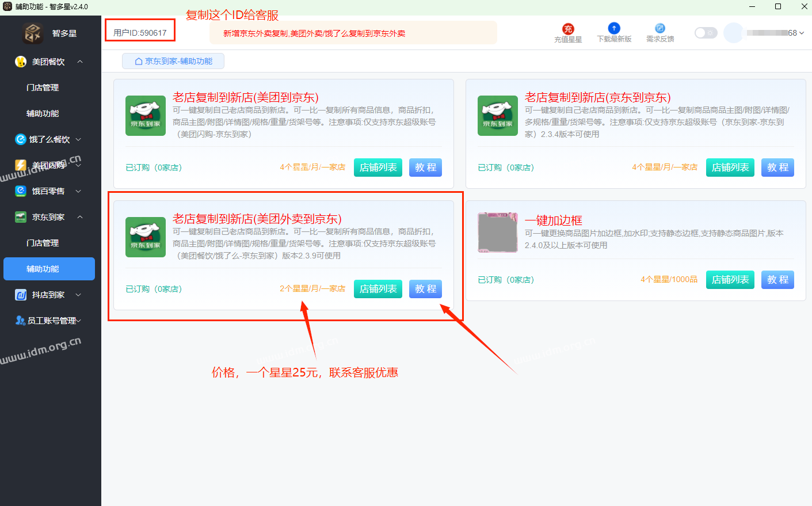This screenshot has height=506, width=812.
Task: Click 下载最新版 download icon
Action: point(614,28)
